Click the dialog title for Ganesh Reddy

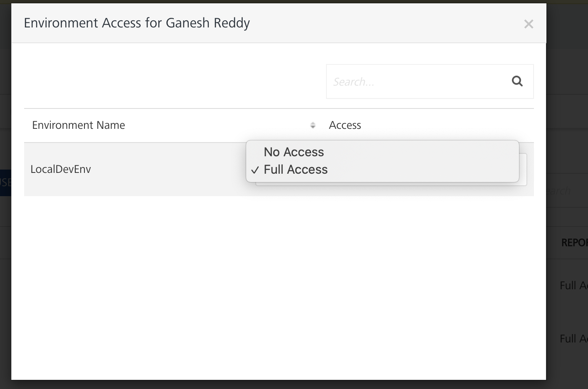tap(137, 23)
